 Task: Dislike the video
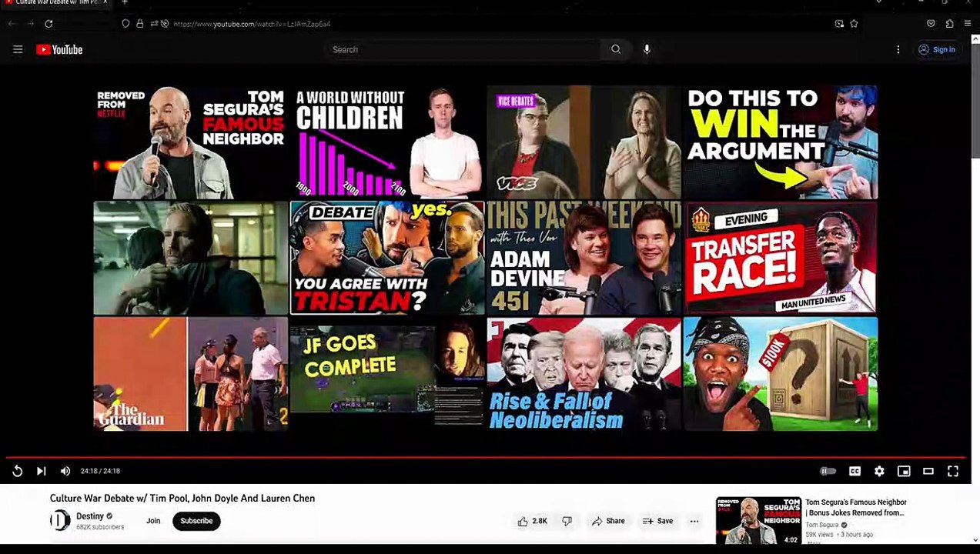pos(567,521)
